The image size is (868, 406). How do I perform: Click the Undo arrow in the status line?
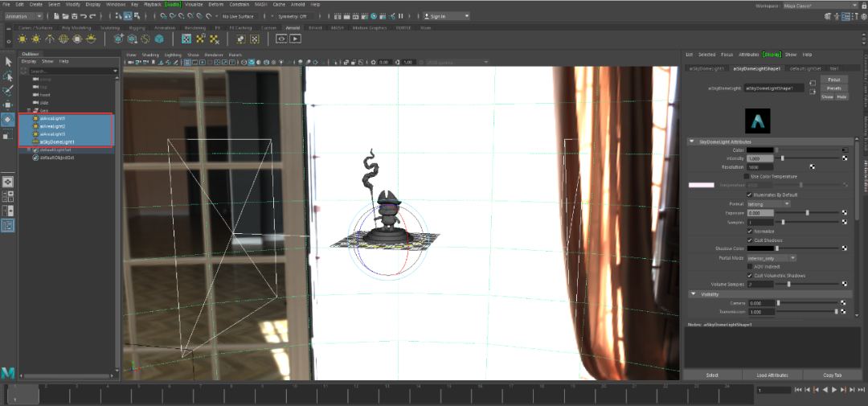tap(84, 16)
